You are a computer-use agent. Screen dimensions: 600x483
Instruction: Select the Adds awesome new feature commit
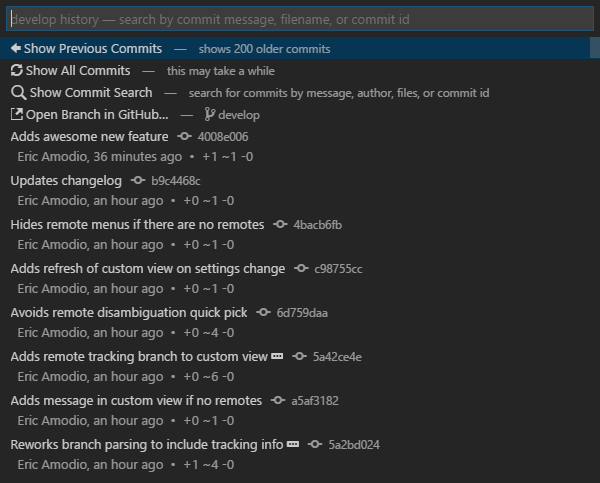(89, 137)
